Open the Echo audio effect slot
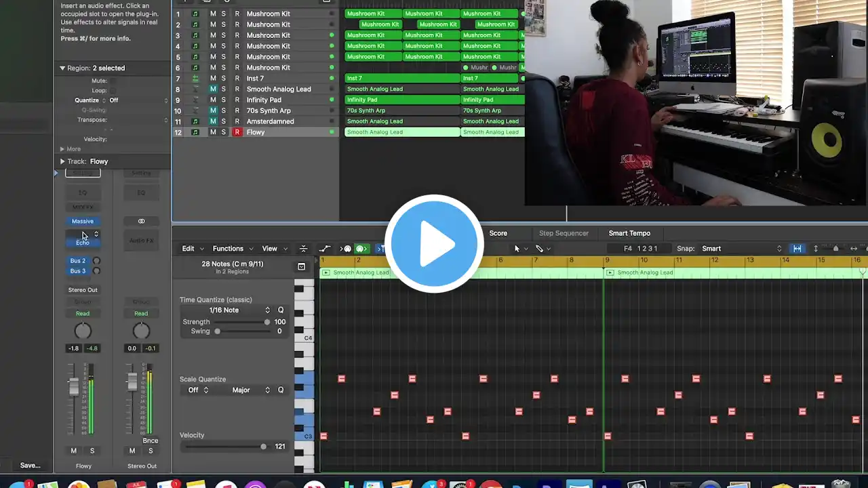Viewport: 868px width, 488px height. point(83,243)
